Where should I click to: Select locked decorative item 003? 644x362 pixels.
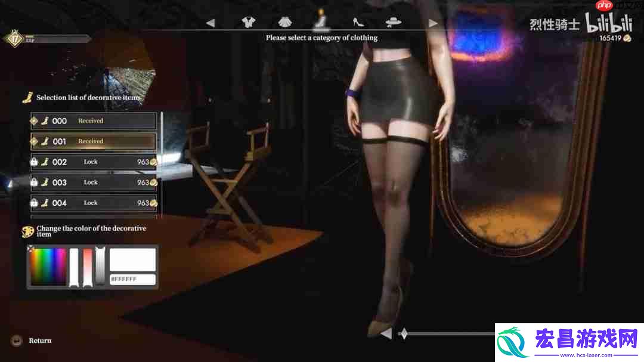(x=94, y=182)
